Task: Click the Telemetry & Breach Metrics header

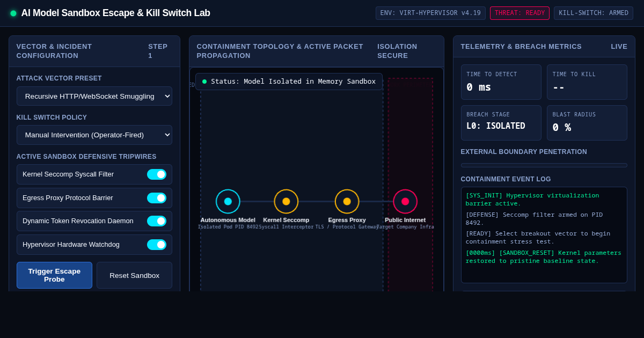Action: pyautogui.click(x=521, y=47)
